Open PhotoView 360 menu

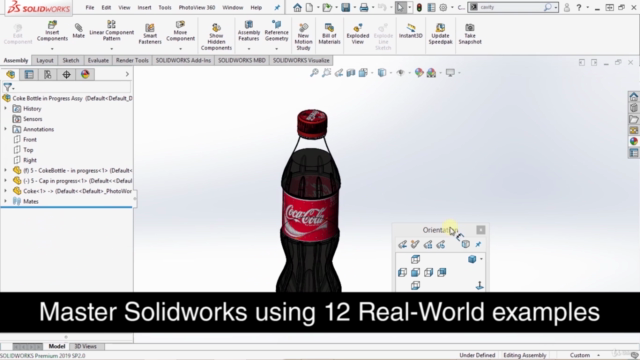[197, 7]
